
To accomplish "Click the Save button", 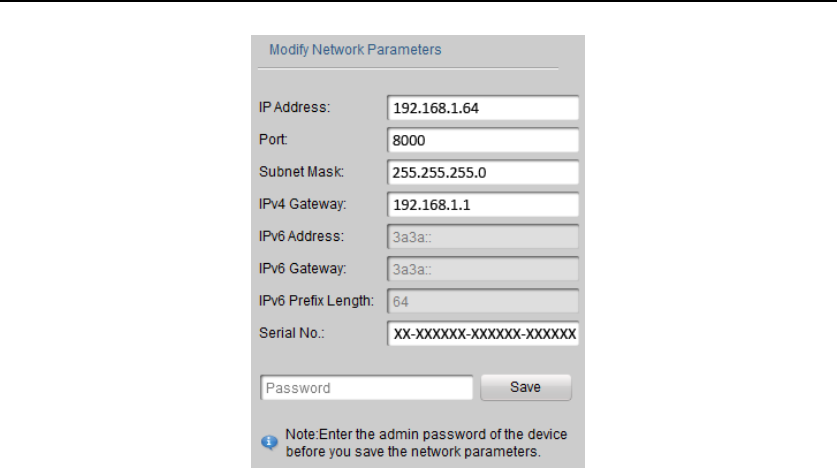I will tap(525, 387).
